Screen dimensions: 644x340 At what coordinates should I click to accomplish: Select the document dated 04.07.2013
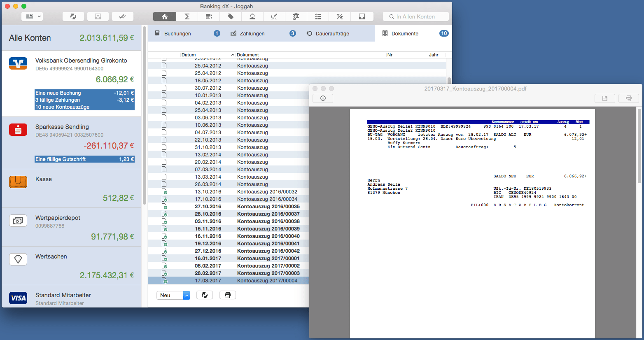click(229, 133)
